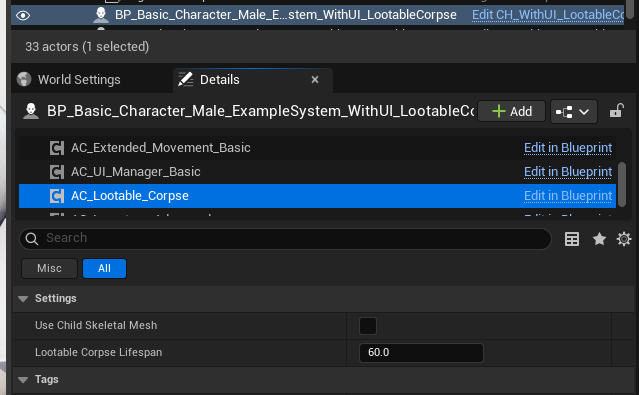Click the World Settings globe icon

pyautogui.click(x=24, y=79)
